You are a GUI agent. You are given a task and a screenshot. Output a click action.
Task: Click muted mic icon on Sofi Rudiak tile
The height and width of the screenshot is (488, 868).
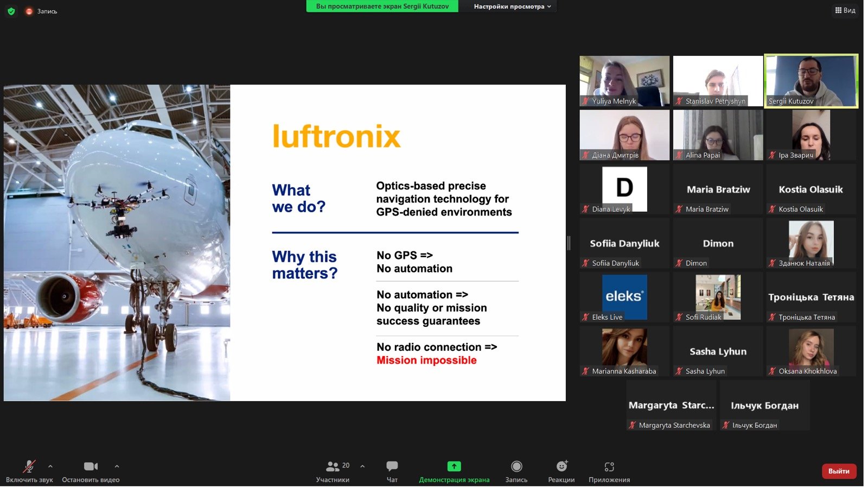coord(679,317)
